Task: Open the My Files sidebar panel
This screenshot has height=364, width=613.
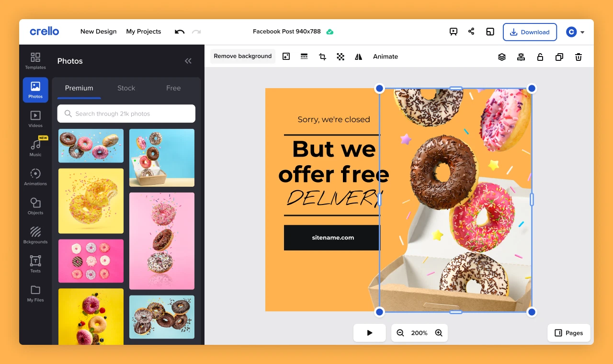Action: tap(35, 293)
